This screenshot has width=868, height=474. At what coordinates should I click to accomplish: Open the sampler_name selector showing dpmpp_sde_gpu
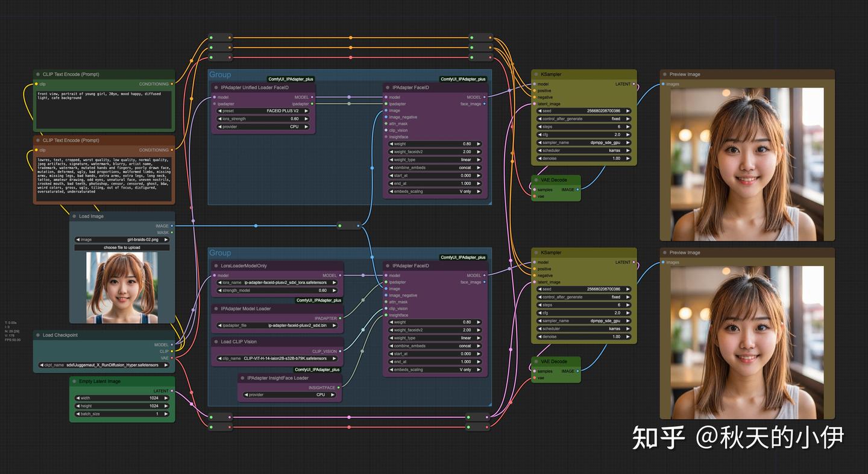point(583,142)
